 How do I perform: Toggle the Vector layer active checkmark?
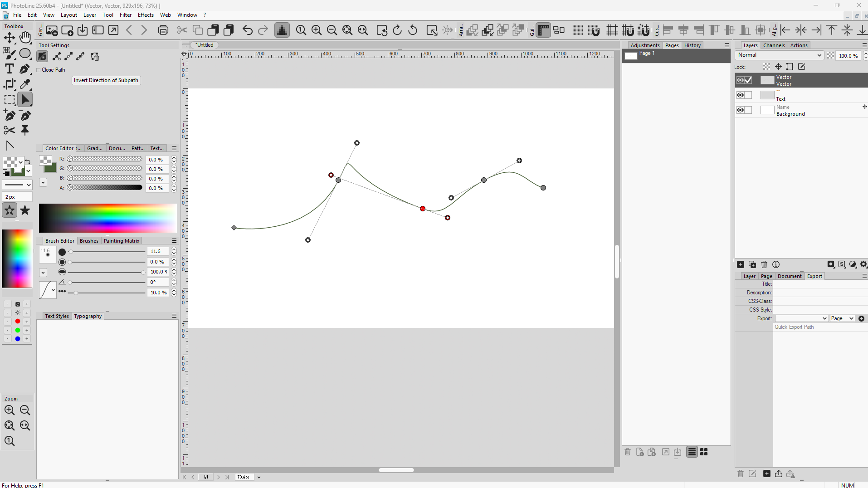(x=748, y=80)
